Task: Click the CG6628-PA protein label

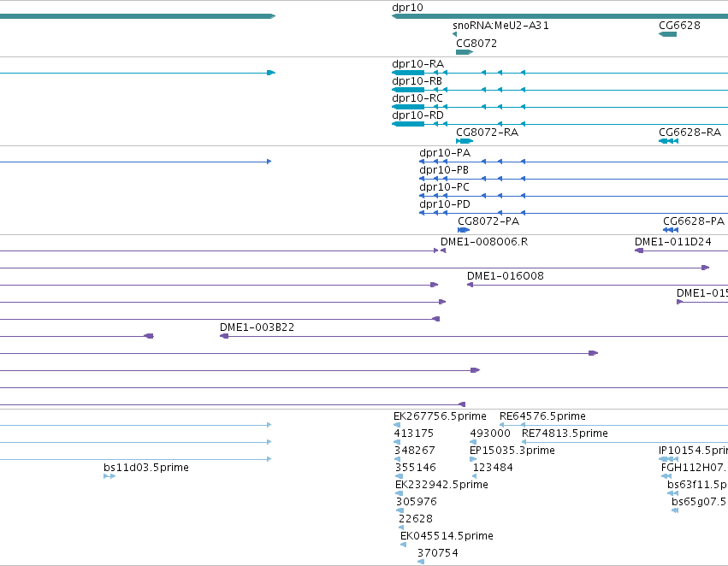Action: point(693,221)
